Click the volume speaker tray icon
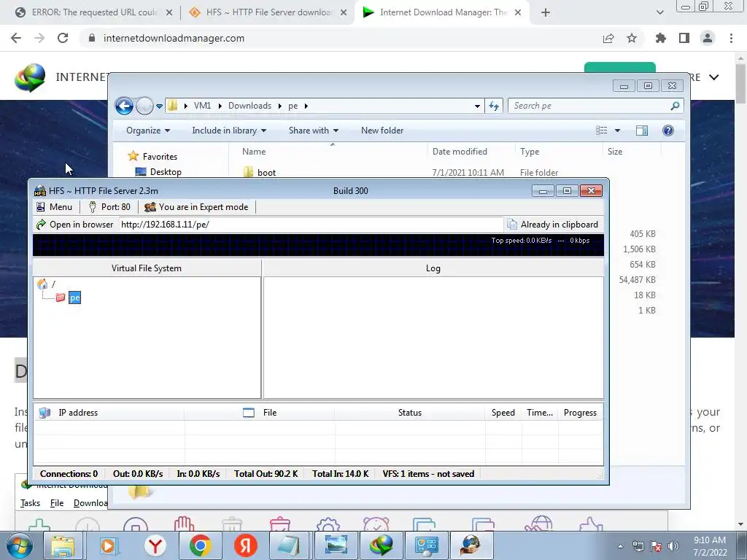Viewport: 747px width, 560px height. (x=673, y=546)
